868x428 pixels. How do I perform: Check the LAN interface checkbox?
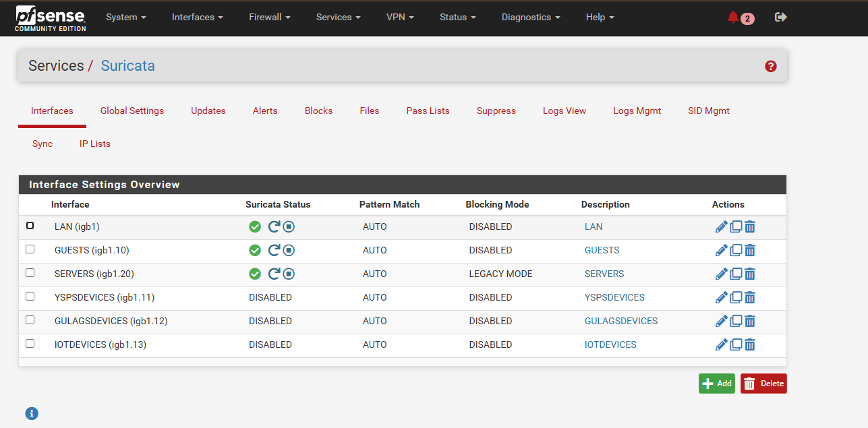click(30, 226)
